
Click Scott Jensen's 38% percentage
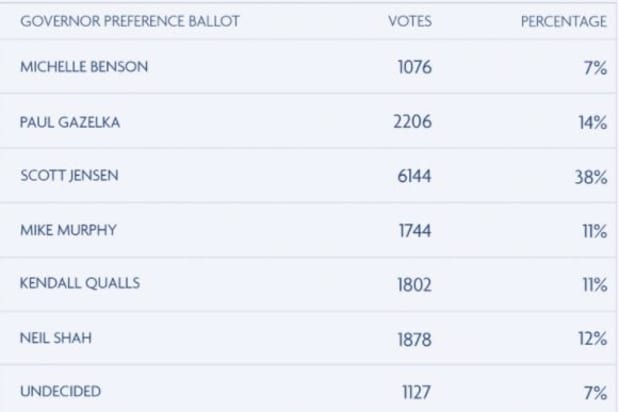pos(591,177)
